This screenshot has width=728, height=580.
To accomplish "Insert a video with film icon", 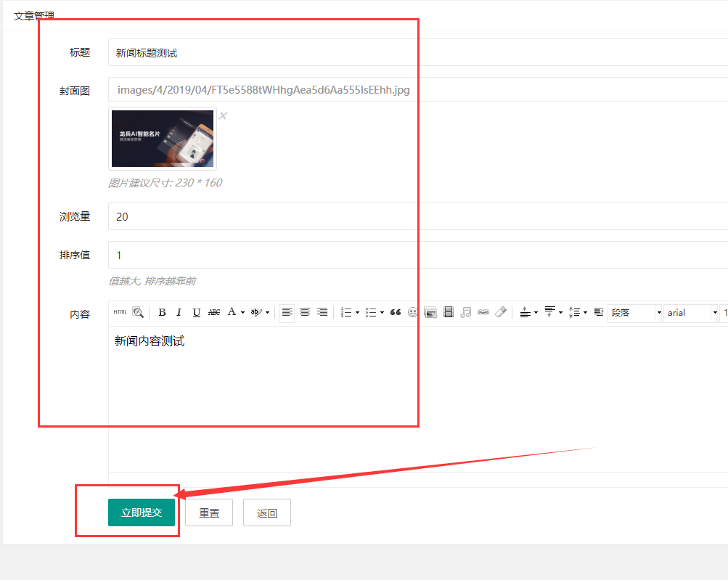I will click(449, 312).
